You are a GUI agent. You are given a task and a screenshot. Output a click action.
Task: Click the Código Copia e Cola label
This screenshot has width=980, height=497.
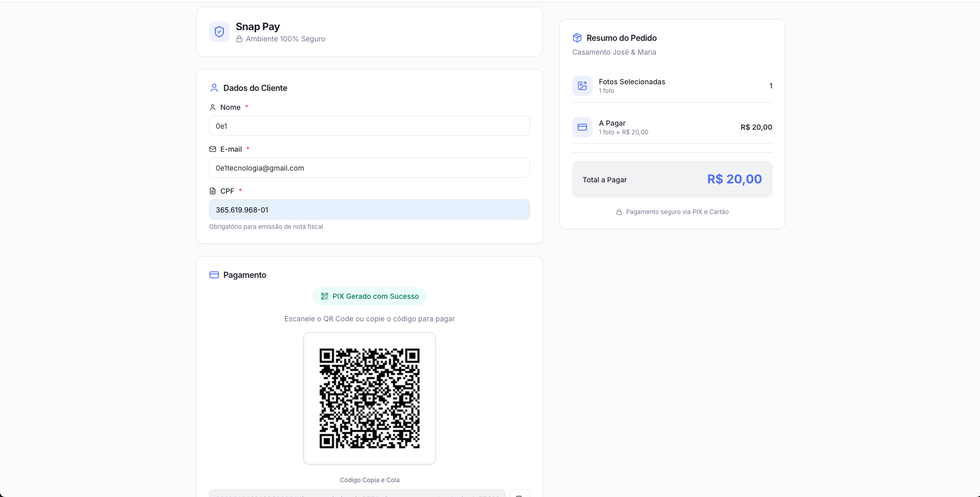(x=370, y=480)
